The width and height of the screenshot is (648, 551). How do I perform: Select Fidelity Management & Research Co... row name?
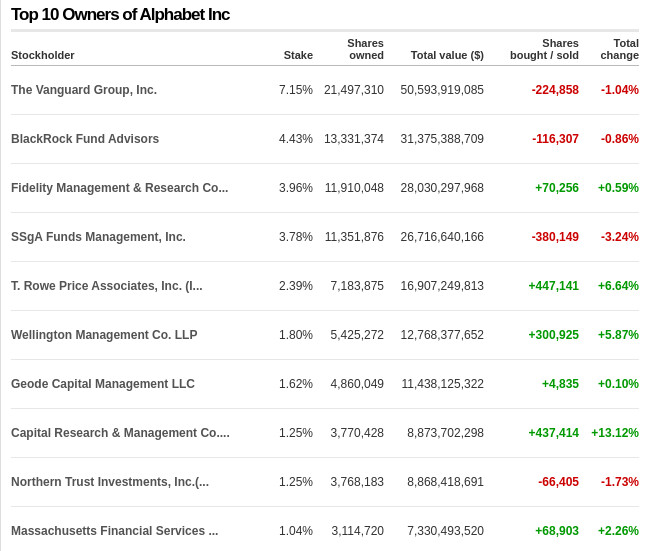point(119,188)
